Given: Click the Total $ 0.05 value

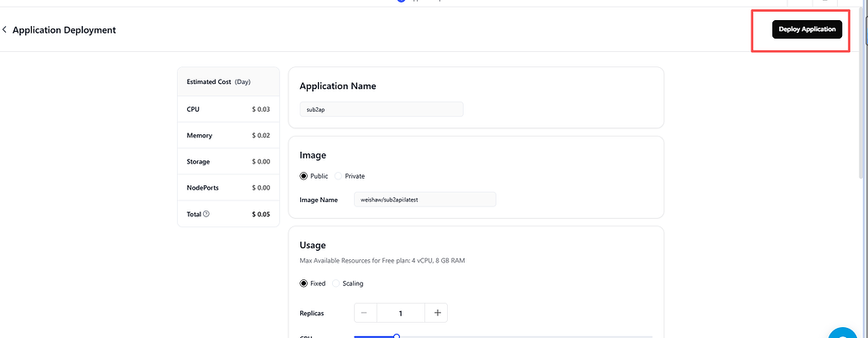Looking at the screenshot, I should [261, 214].
